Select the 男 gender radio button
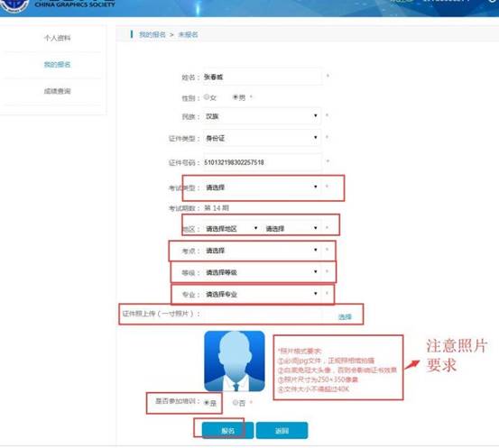This screenshot has width=499, height=448. pos(236,97)
